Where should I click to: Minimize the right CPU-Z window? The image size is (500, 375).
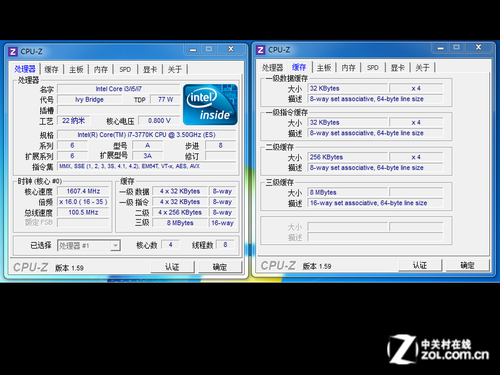click(440, 48)
